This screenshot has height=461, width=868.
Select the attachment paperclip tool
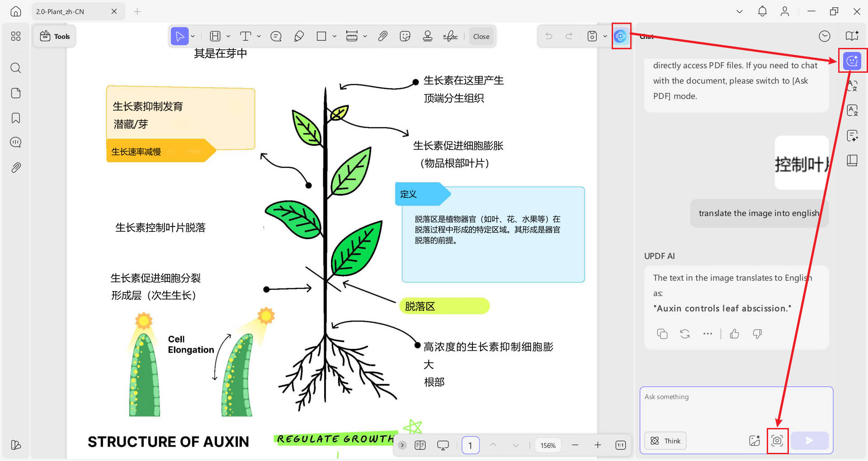coord(382,36)
